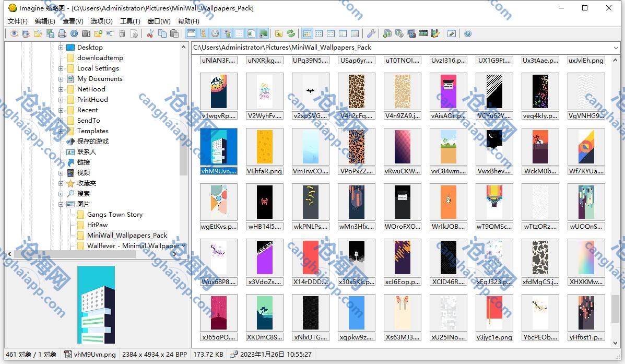Click the blue Help question mark icon
The height and width of the screenshot is (364, 625).
point(468,34)
